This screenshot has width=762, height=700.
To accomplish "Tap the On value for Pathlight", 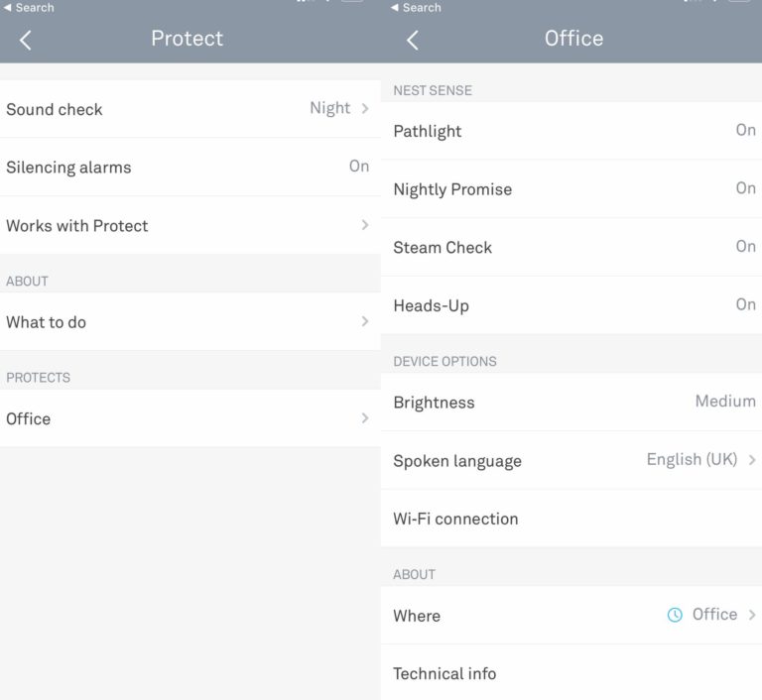I will (745, 130).
